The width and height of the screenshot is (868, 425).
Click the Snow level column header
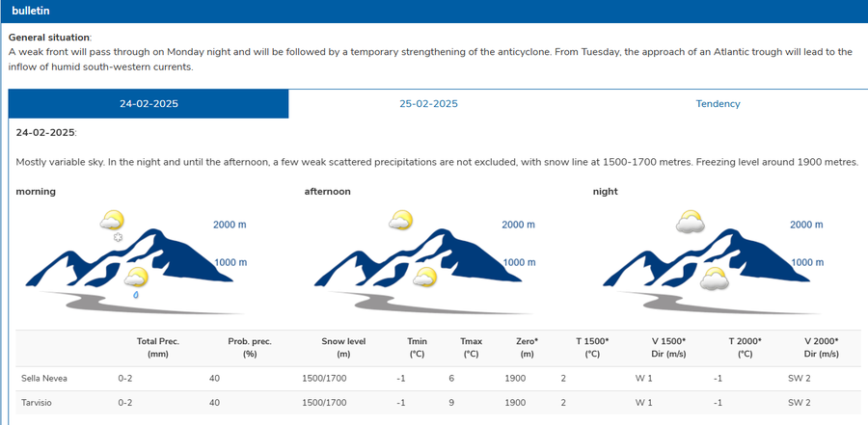tap(343, 348)
